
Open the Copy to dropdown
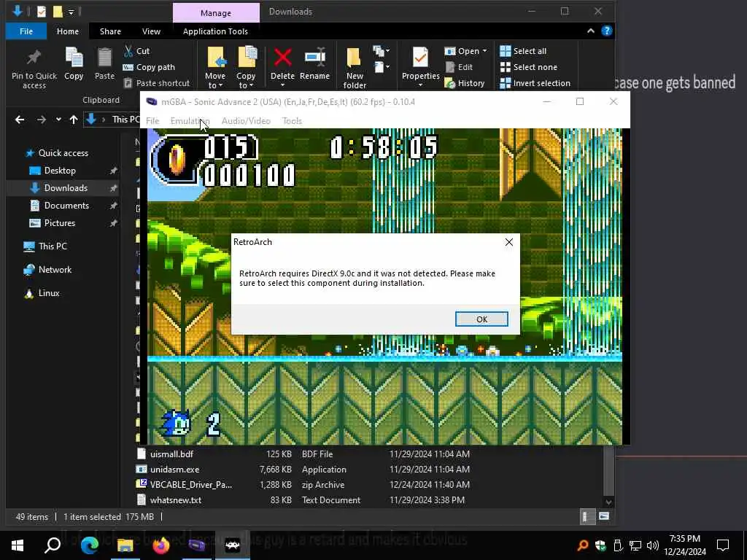pos(246,68)
